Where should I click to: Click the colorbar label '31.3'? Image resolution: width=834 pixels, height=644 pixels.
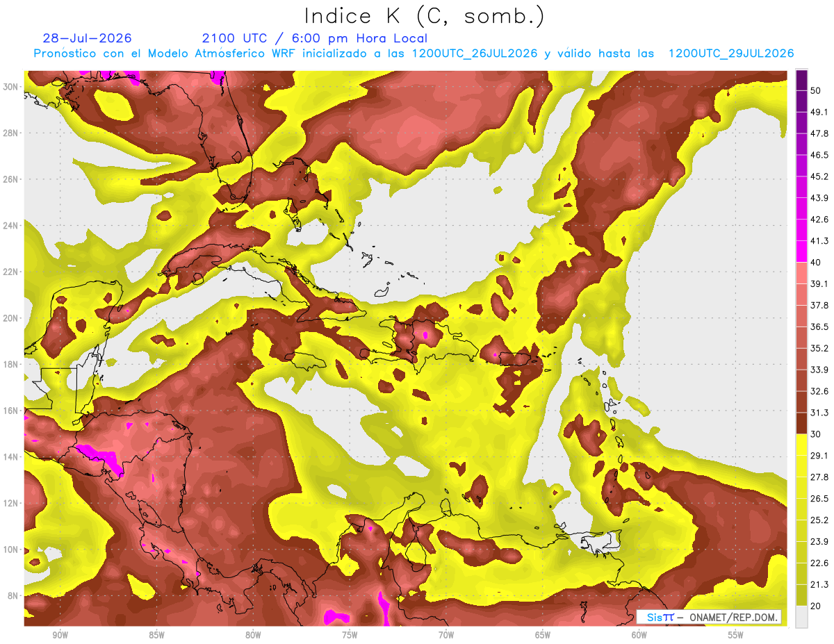819,413
